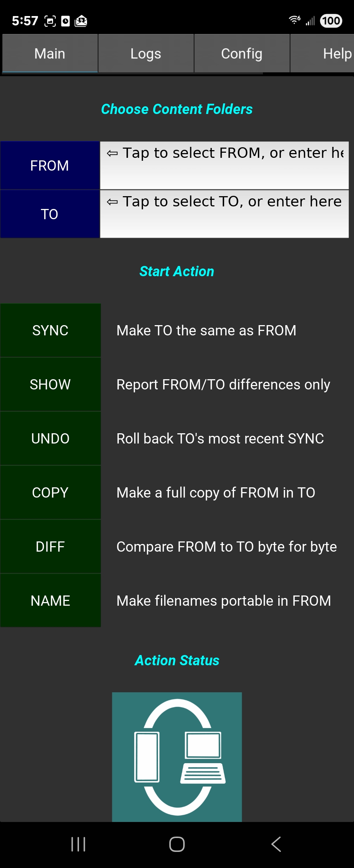The height and width of the screenshot is (868, 354).
Task: Tap the screenshot notification icon
Action: pyautogui.click(x=50, y=21)
